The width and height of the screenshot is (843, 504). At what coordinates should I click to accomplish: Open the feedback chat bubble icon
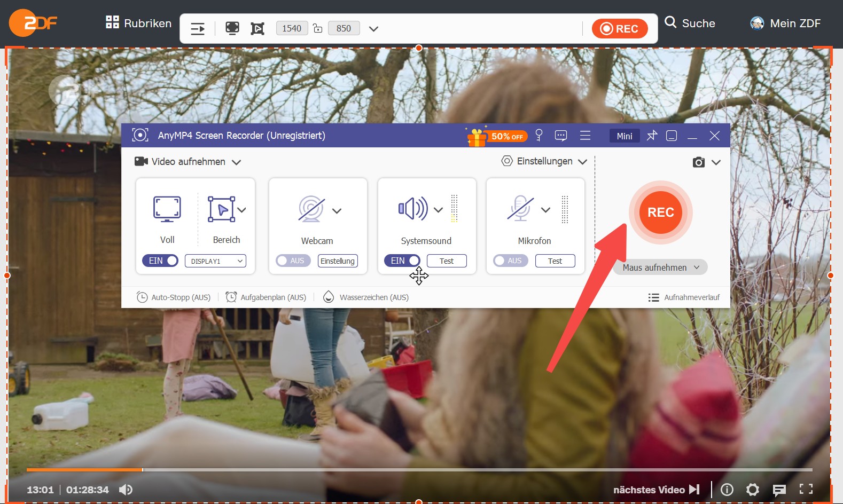(x=561, y=136)
